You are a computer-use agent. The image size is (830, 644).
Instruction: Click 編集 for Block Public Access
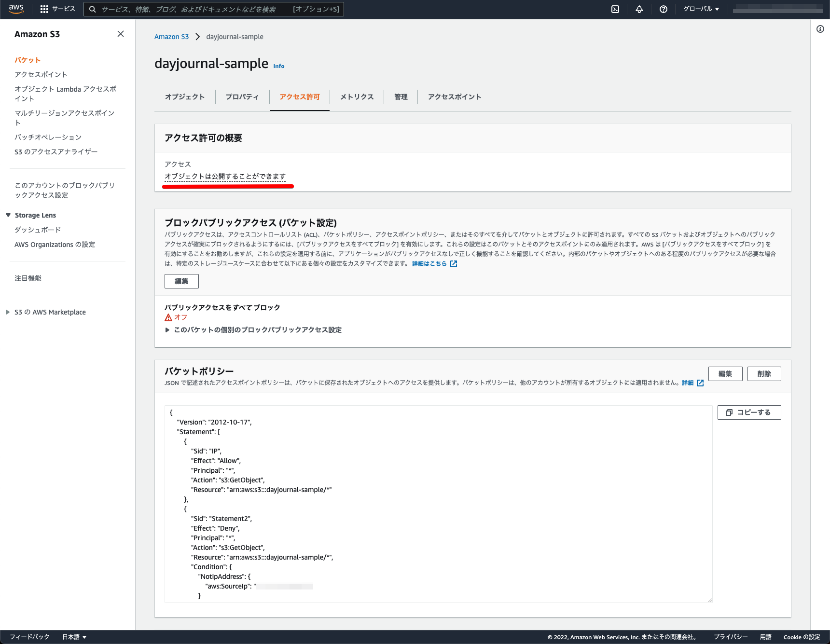181,281
